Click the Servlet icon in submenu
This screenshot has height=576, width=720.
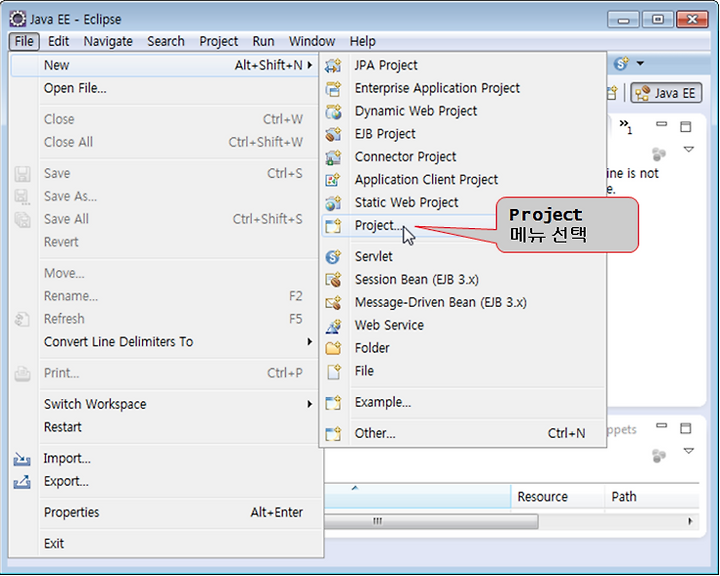tap(333, 257)
